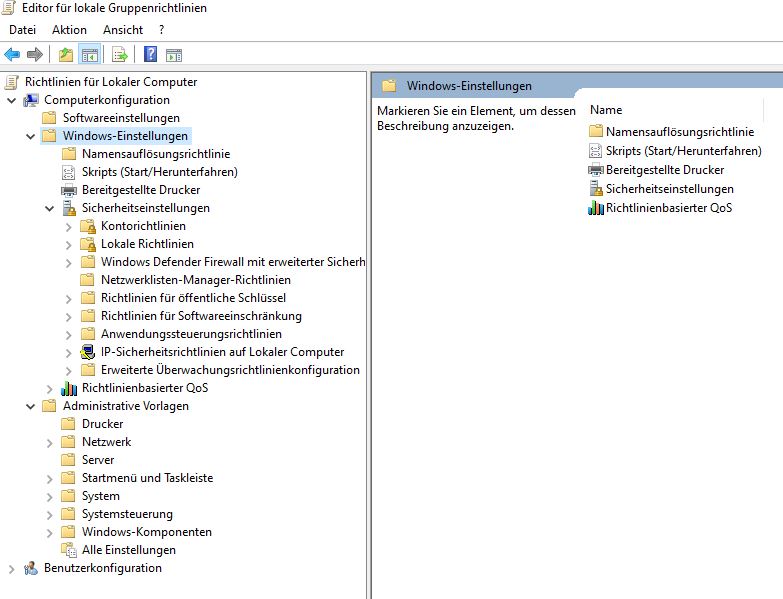Open the ? help menu
783x599 pixels.
161,30
